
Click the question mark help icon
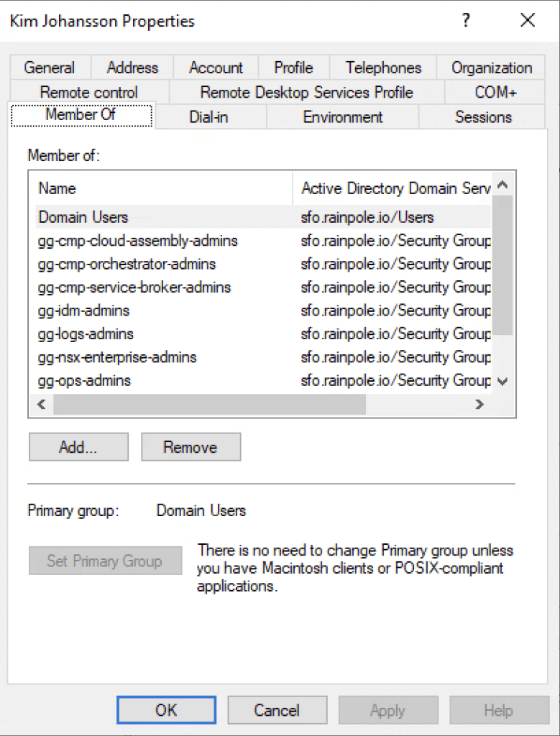click(x=466, y=21)
